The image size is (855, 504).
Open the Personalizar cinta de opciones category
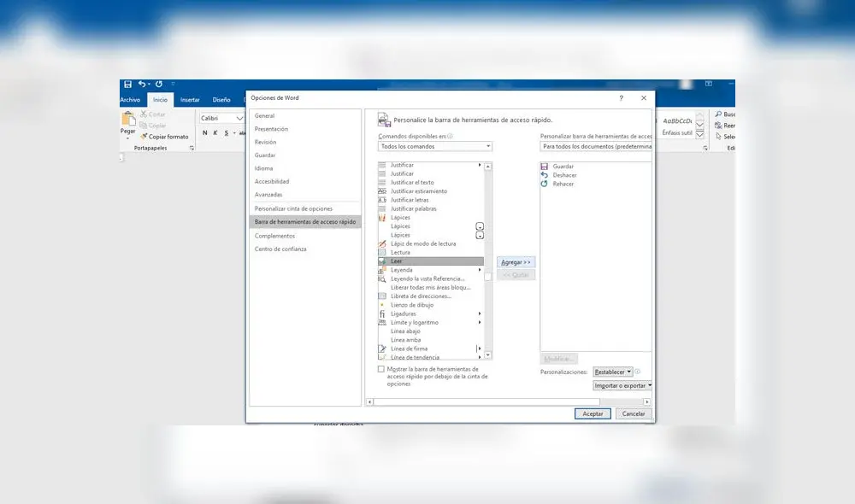293,208
